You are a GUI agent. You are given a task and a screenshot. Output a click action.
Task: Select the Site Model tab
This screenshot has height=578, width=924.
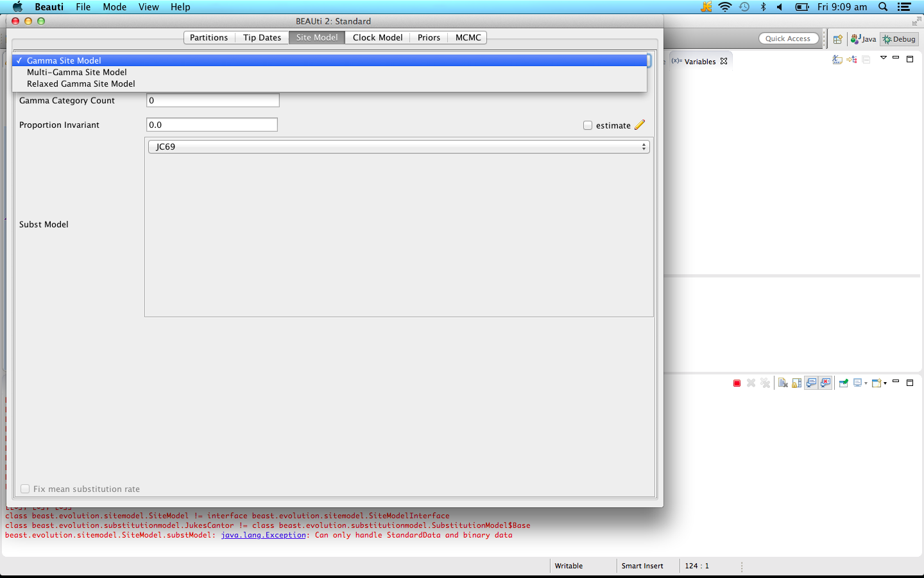pos(317,38)
